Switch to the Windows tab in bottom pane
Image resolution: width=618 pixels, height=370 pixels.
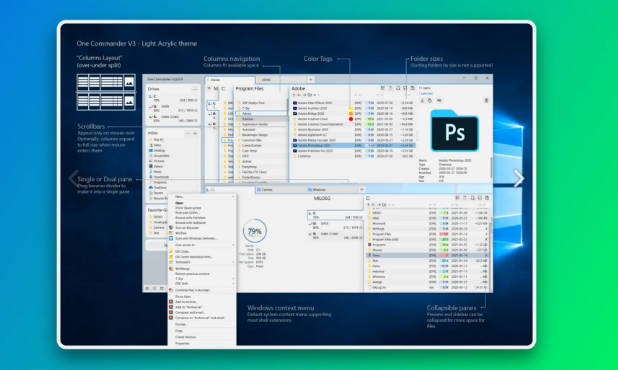[x=319, y=190]
